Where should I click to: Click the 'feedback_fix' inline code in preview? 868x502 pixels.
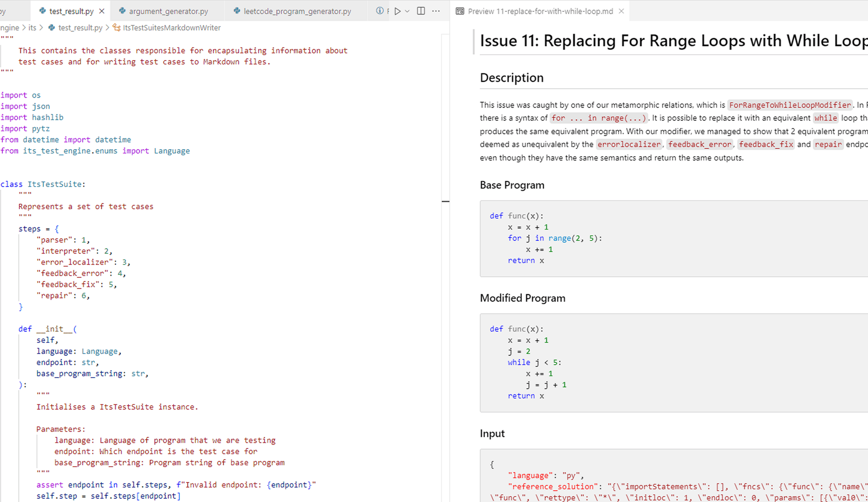point(766,144)
